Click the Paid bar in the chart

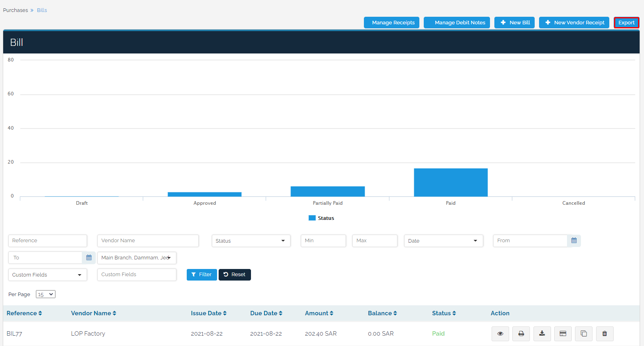point(451,182)
